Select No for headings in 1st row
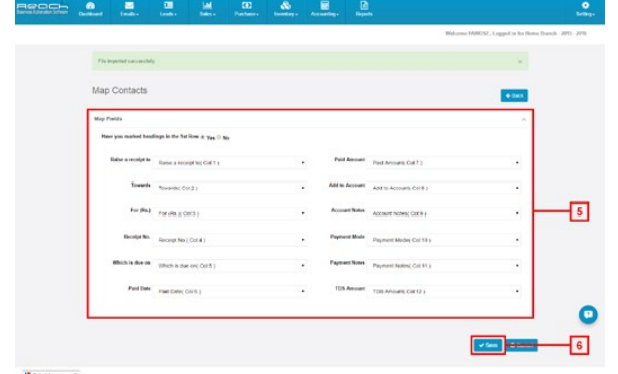The width and height of the screenshot is (618, 374). (x=219, y=137)
